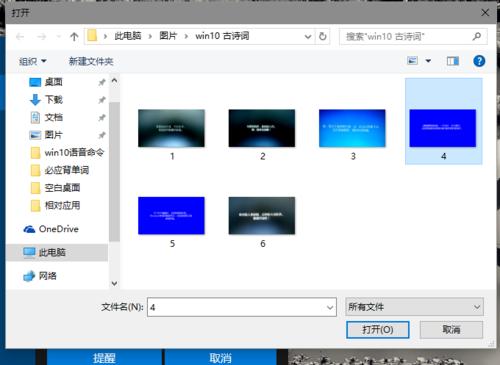Click the Forward navigation arrow
The width and height of the screenshot is (500, 365).
(41, 36)
